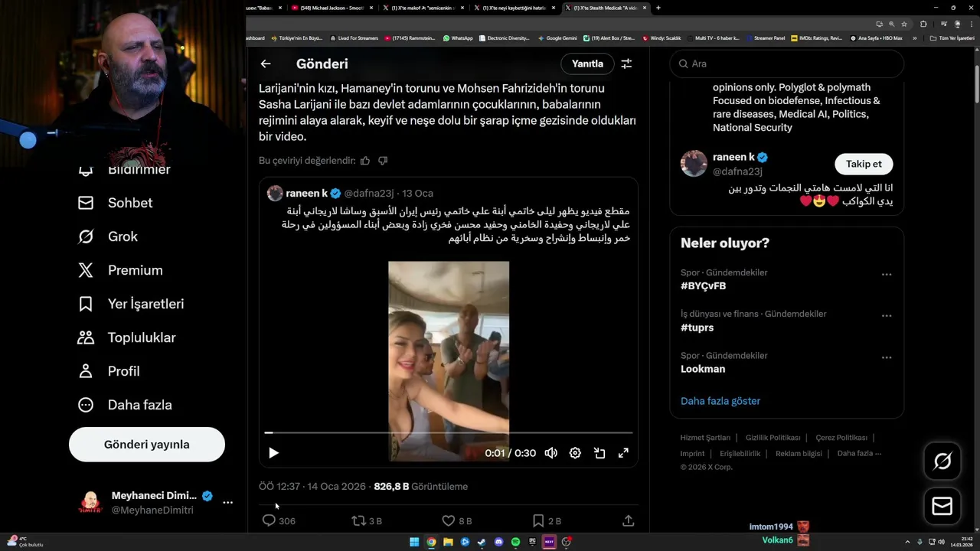
Task: Open Grok floating button
Action: pos(942,461)
